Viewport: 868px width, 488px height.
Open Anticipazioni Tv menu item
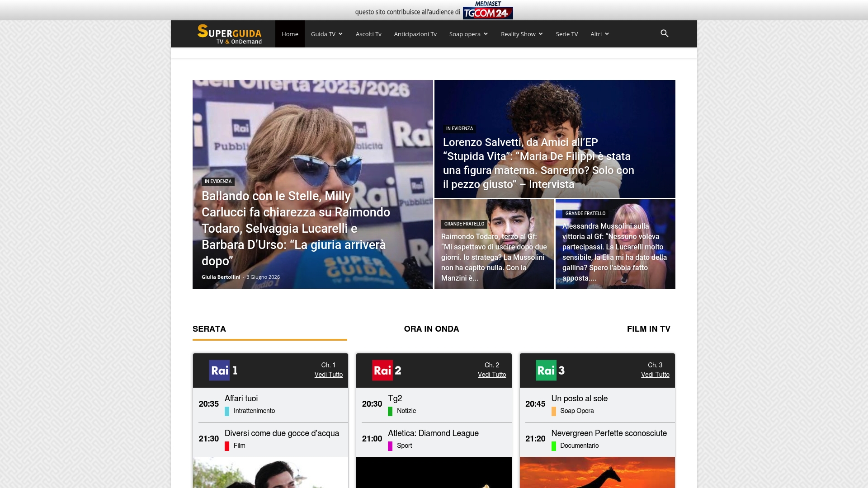click(415, 34)
